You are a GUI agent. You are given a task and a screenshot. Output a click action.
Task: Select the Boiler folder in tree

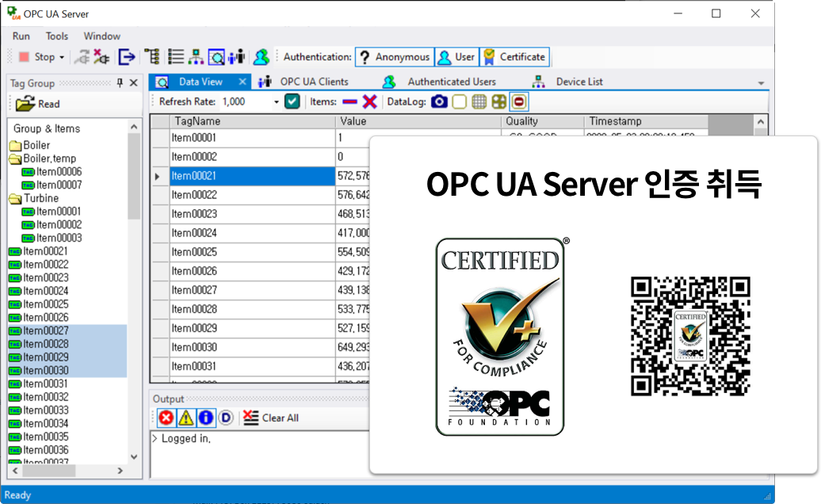pos(30,145)
